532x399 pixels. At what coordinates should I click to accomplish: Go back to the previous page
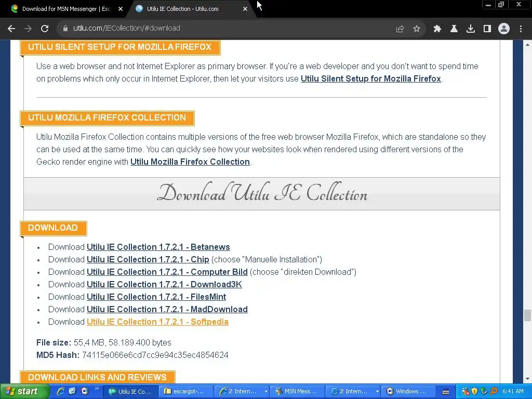tap(11, 29)
